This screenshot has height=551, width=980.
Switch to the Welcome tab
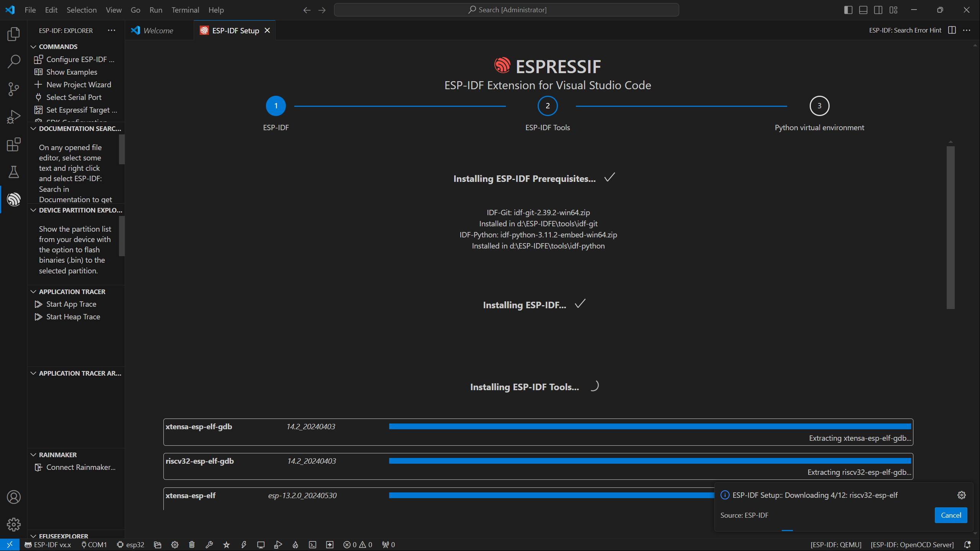[158, 31]
